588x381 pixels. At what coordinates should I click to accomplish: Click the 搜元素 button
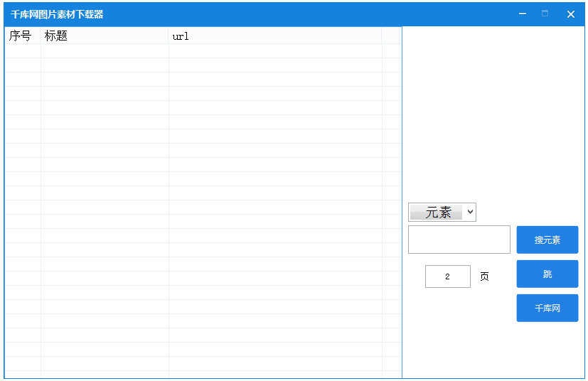(547, 240)
